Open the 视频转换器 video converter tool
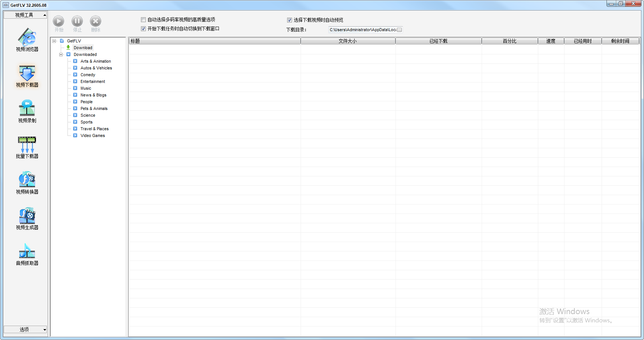Viewport: 644px width, 340px height. click(x=27, y=183)
